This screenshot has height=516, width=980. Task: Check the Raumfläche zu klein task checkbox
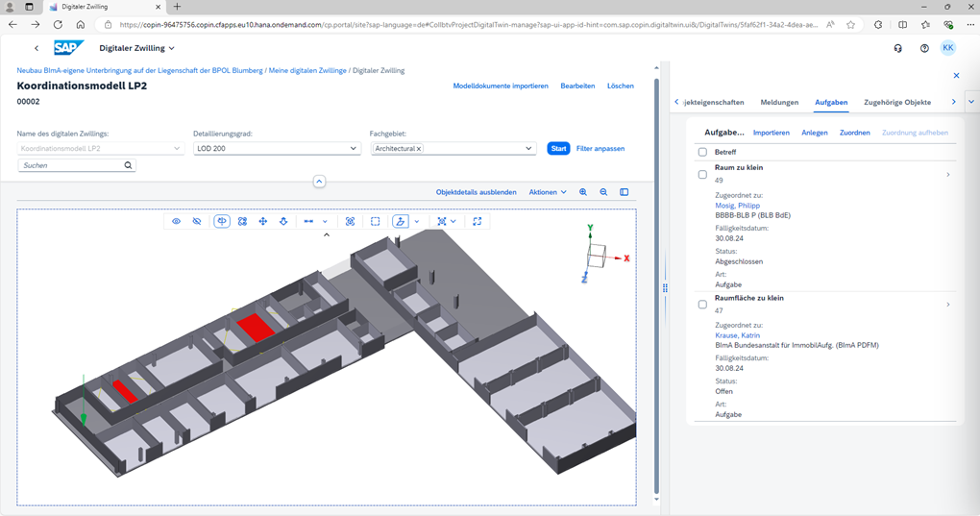(702, 305)
